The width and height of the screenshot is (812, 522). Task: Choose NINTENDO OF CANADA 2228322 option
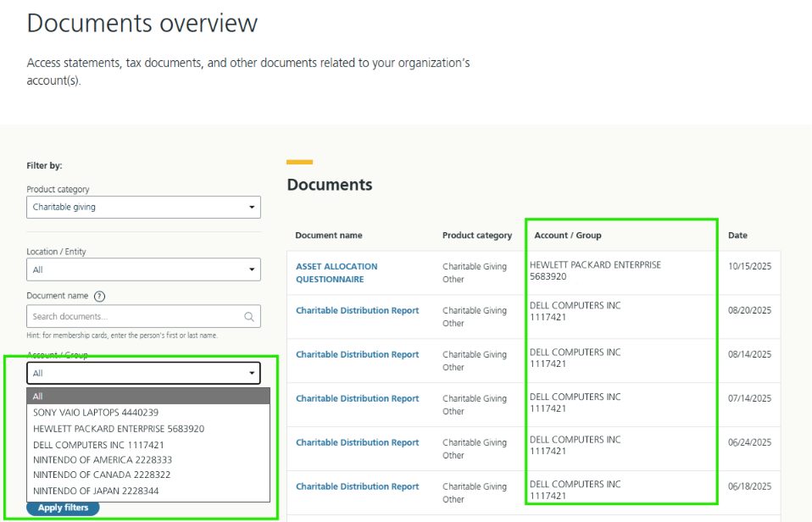coord(148,475)
